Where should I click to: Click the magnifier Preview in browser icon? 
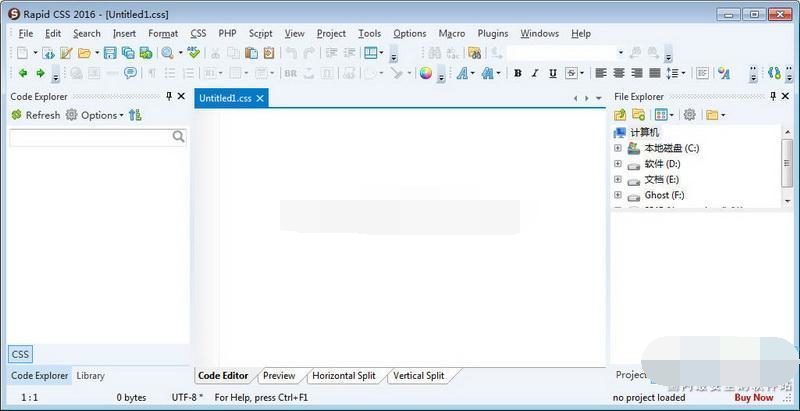pos(167,53)
